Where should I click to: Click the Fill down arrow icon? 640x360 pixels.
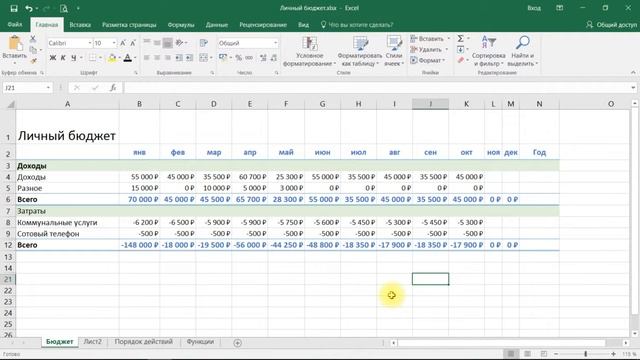pos(460,49)
